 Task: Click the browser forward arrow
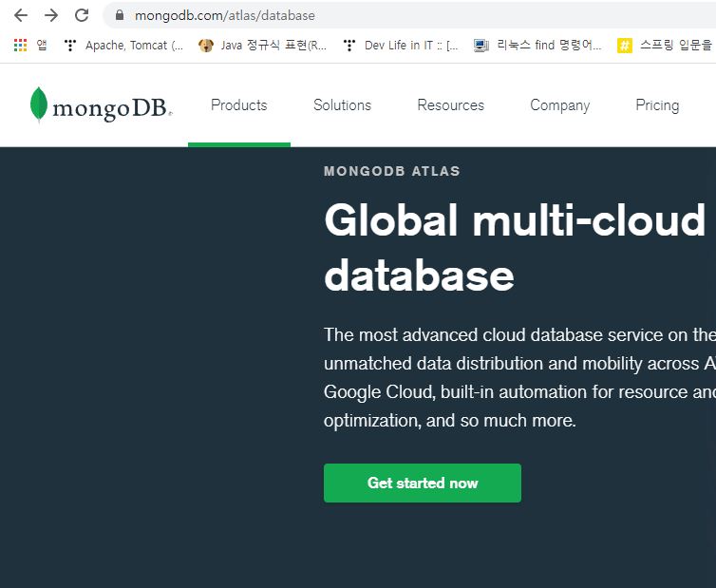51,15
